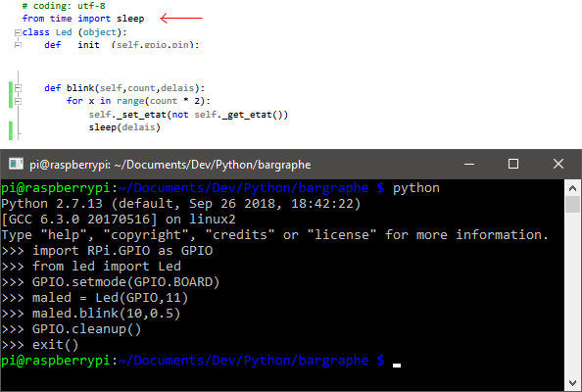Click the terminal window icon in title bar
This screenshot has height=392, width=582.
[16, 164]
